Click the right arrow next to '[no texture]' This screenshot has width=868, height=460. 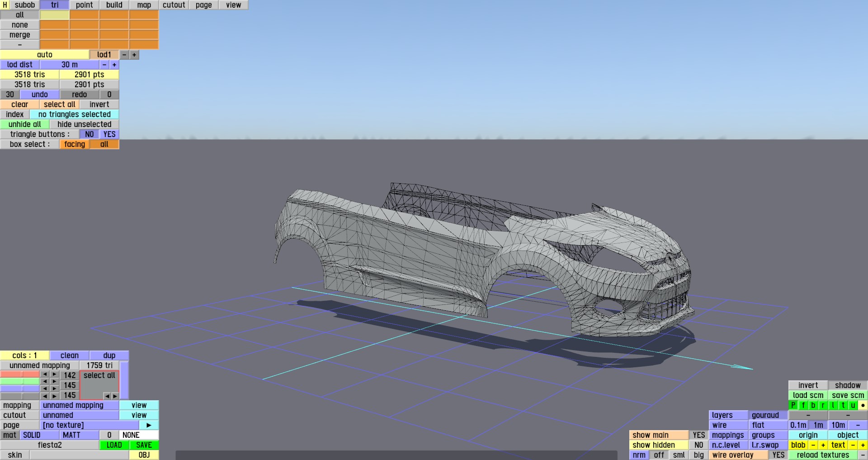click(149, 425)
